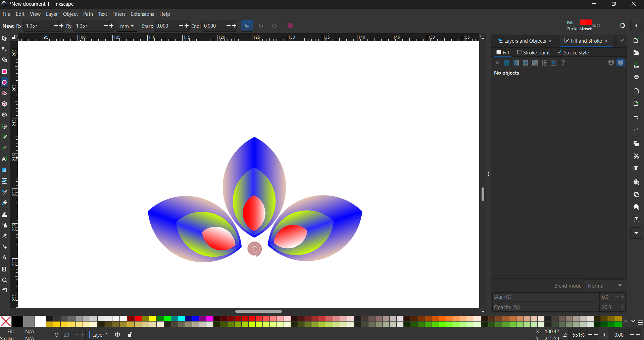Click the Cut scissors icon
The image size is (644, 340).
pos(636,156)
